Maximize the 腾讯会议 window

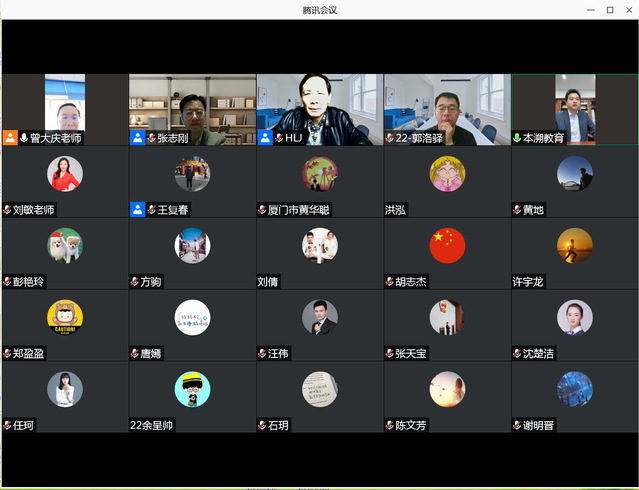[610, 10]
